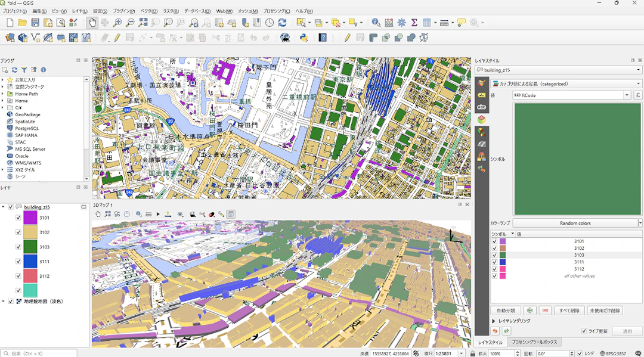Click the Save Project floppy icon
644x357 pixels.
[x=35, y=23]
